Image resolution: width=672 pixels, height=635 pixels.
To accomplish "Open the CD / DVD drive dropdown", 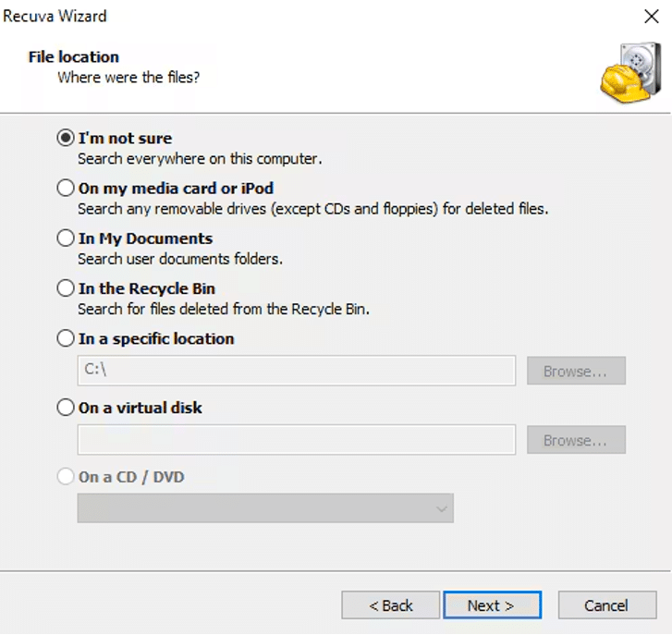I will (265, 508).
